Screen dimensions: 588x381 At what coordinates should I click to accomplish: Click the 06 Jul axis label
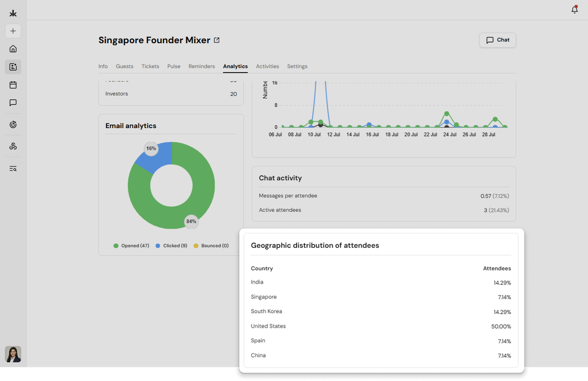(x=275, y=135)
